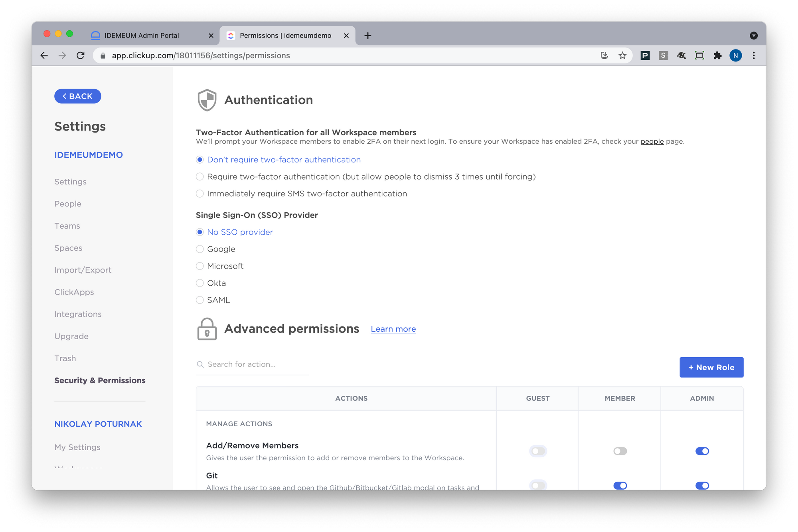Toggle Git permission for Guest
Image resolution: width=798 pixels, height=532 pixels.
pyautogui.click(x=538, y=486)
